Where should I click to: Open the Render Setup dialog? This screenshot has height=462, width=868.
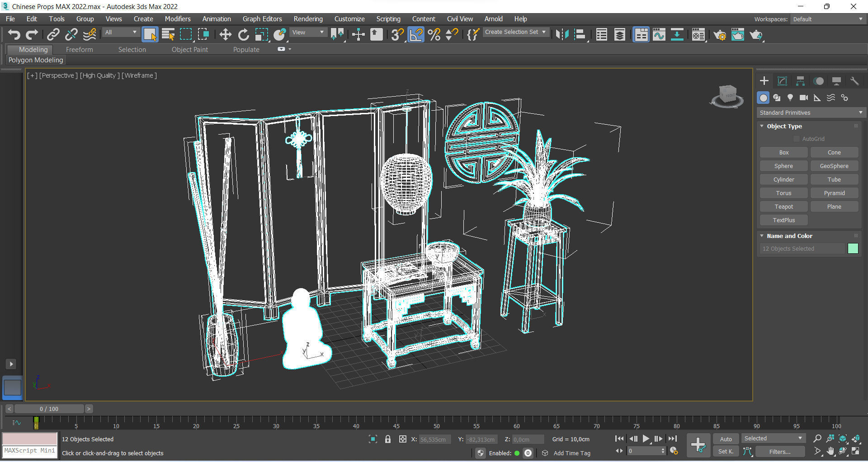[x=720, y=34]
